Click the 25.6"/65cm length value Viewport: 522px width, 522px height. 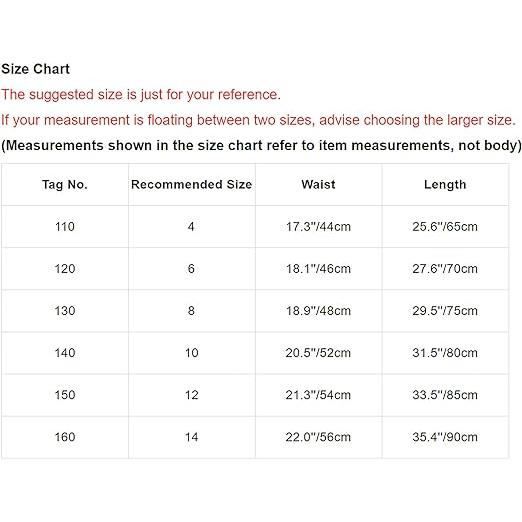(x=445, y=227)
